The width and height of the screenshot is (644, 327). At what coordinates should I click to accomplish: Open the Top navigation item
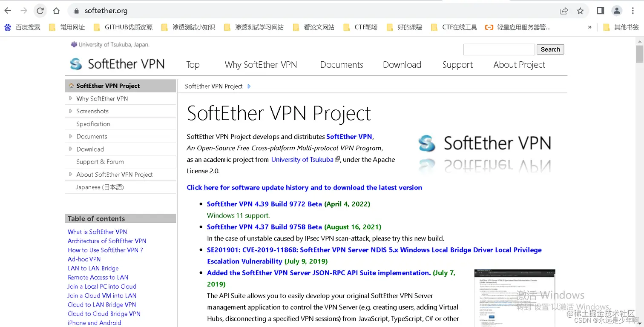[193, 65]
